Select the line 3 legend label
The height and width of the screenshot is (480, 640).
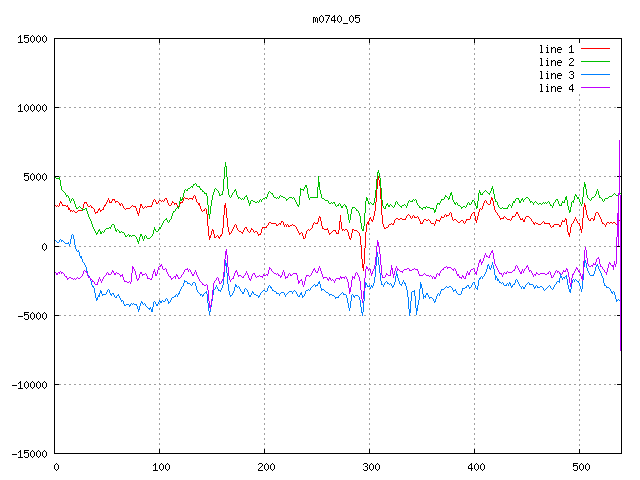coord(557,75)
